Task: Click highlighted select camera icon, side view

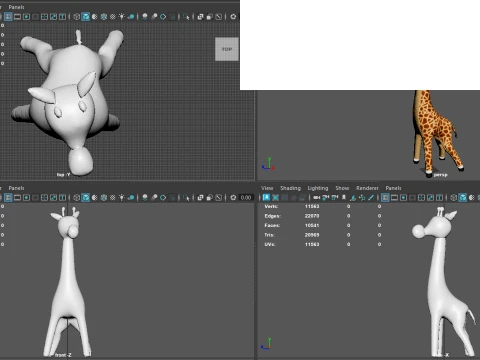Action: click(x=266, y=198)
